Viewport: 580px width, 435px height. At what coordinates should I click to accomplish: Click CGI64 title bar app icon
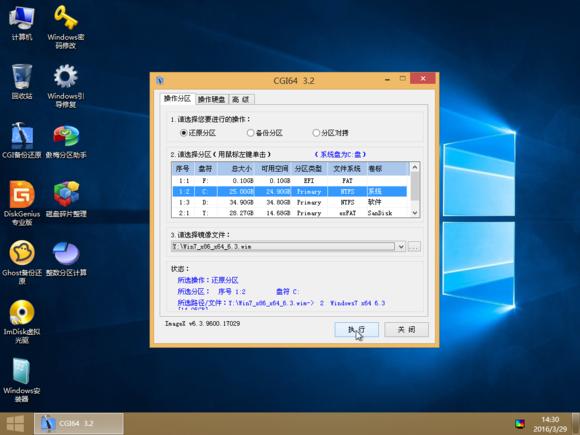160,80
